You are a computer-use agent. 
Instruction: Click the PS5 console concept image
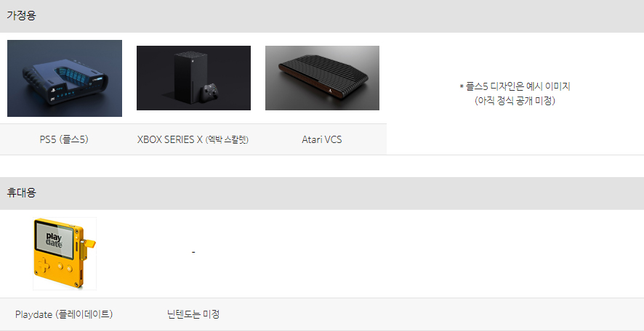coord(65,78)
